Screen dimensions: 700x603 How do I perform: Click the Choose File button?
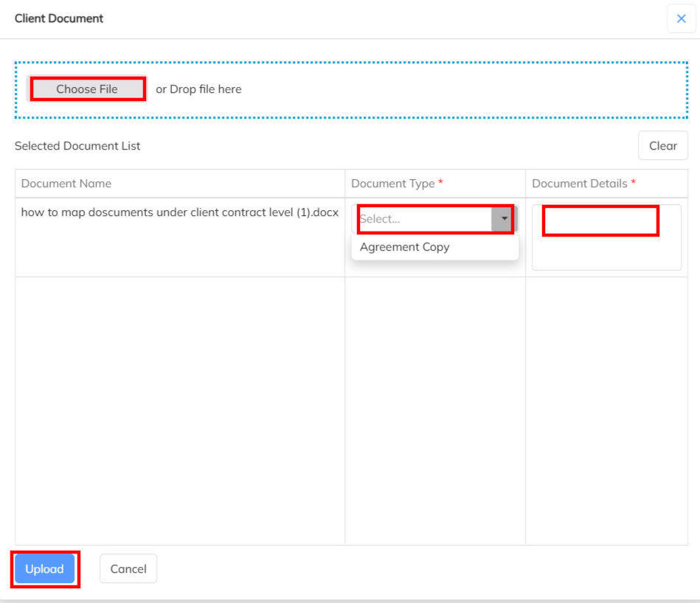(x=87, y=89)
